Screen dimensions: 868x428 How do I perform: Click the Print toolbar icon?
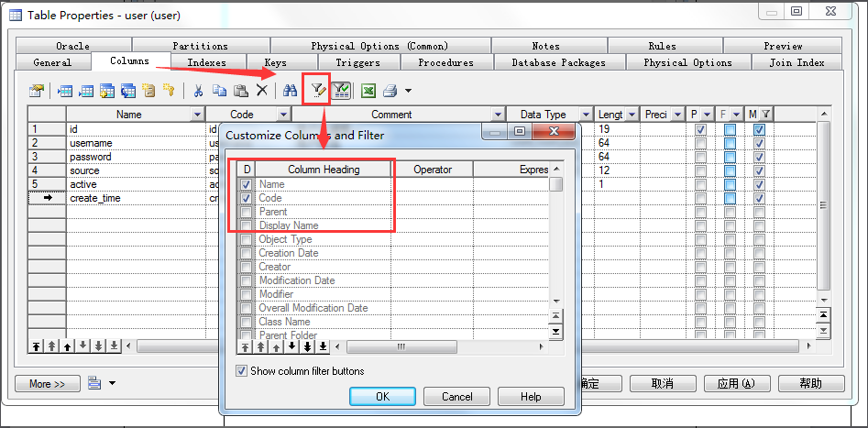[x=390, y=90]
